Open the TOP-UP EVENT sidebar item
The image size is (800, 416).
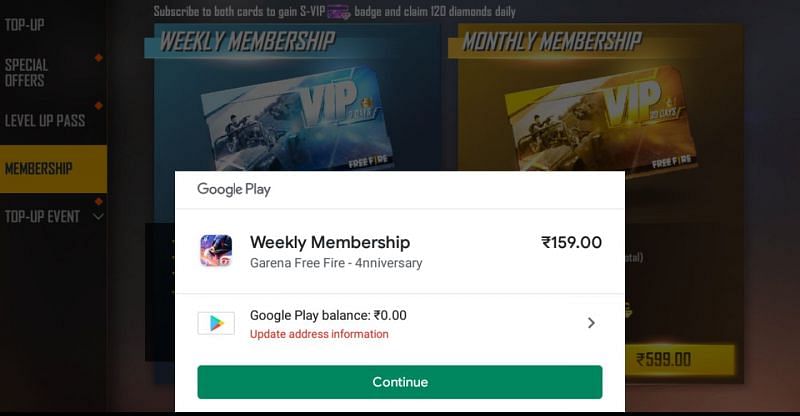[42, 217]
